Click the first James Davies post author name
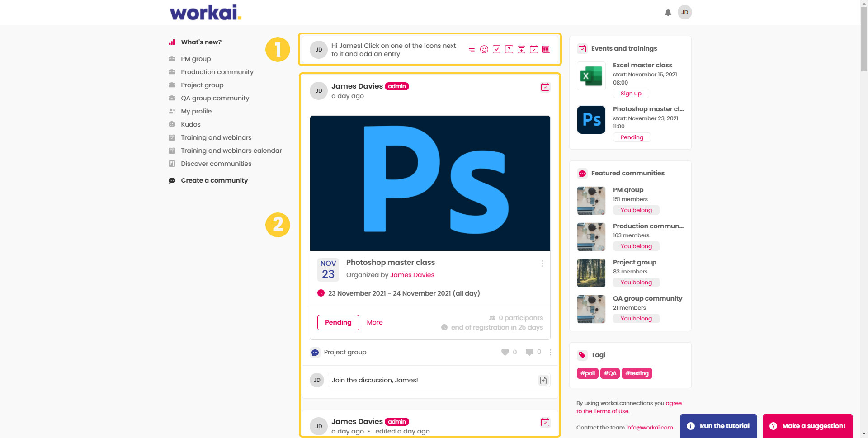The height and width of the screenshot is (438, 868). coord(357,86)
